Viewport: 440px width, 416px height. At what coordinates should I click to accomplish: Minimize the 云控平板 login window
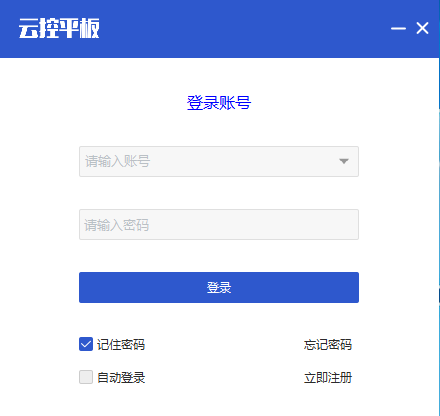pos(398,28)
